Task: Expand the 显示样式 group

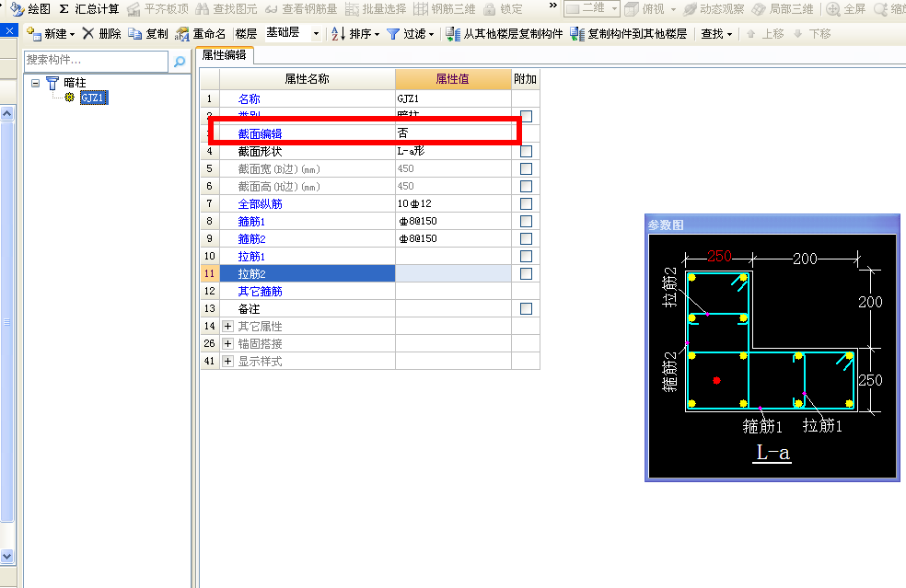Action: coord(227,361)
